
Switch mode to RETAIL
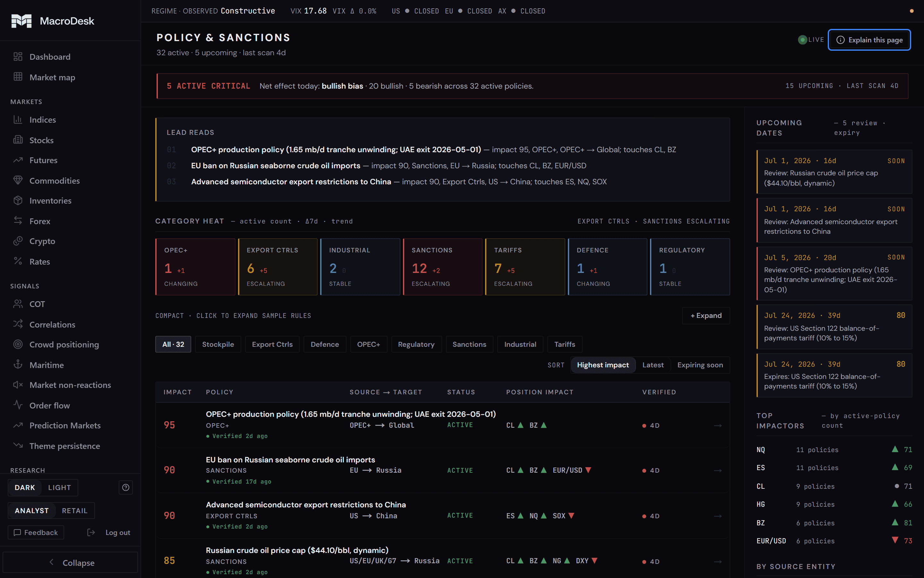pos(75,511)
